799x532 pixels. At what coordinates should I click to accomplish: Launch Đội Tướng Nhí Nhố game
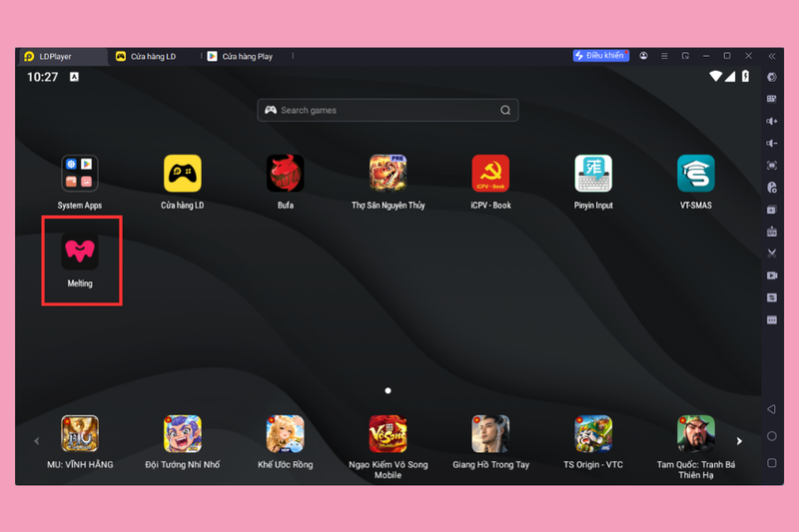(x=183, y=434)
